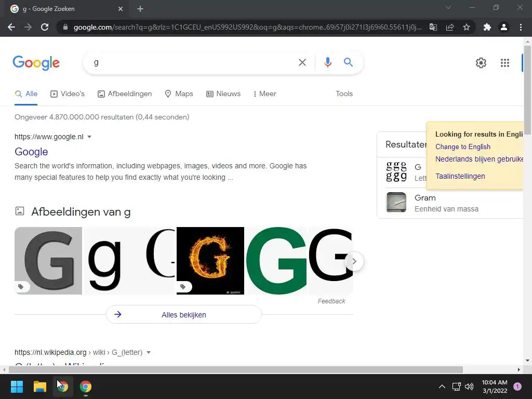Click the letter g glyphs thumbnail

pos(396,171)
